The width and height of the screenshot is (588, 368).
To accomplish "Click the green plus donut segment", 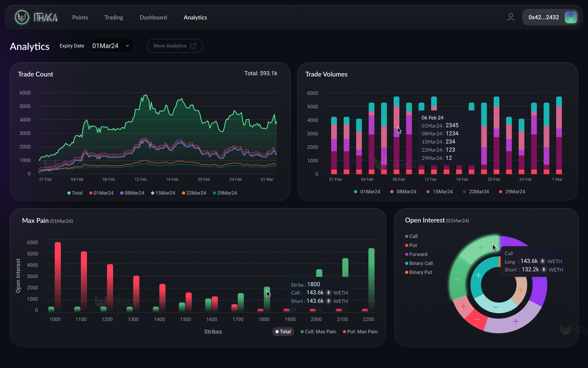I will [481, 248].
